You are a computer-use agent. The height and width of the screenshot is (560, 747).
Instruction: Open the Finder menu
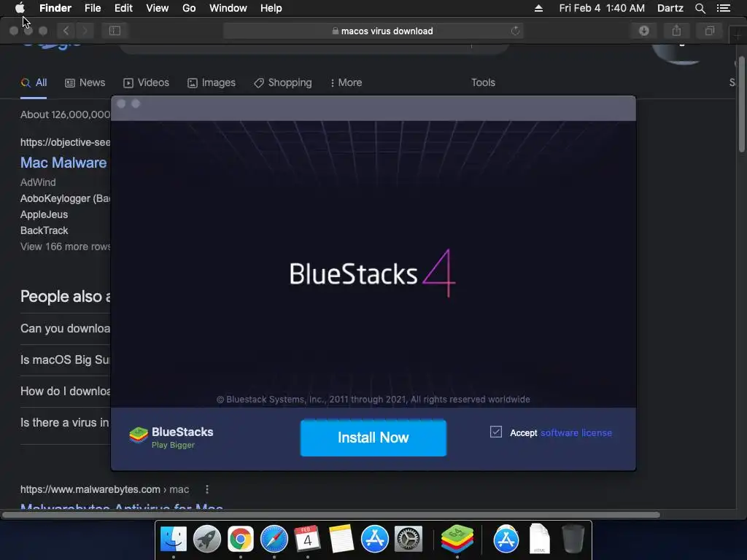click(55, 8)
